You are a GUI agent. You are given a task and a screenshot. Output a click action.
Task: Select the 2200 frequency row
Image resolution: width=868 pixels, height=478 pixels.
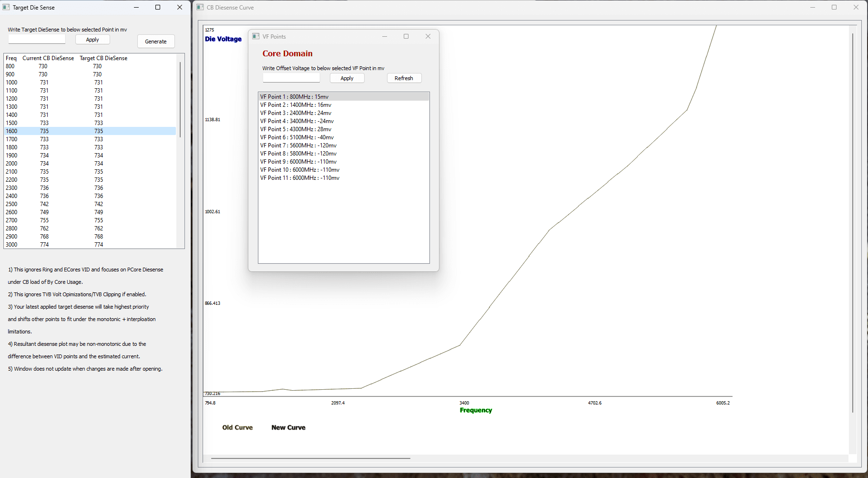[x=90, y=180]
